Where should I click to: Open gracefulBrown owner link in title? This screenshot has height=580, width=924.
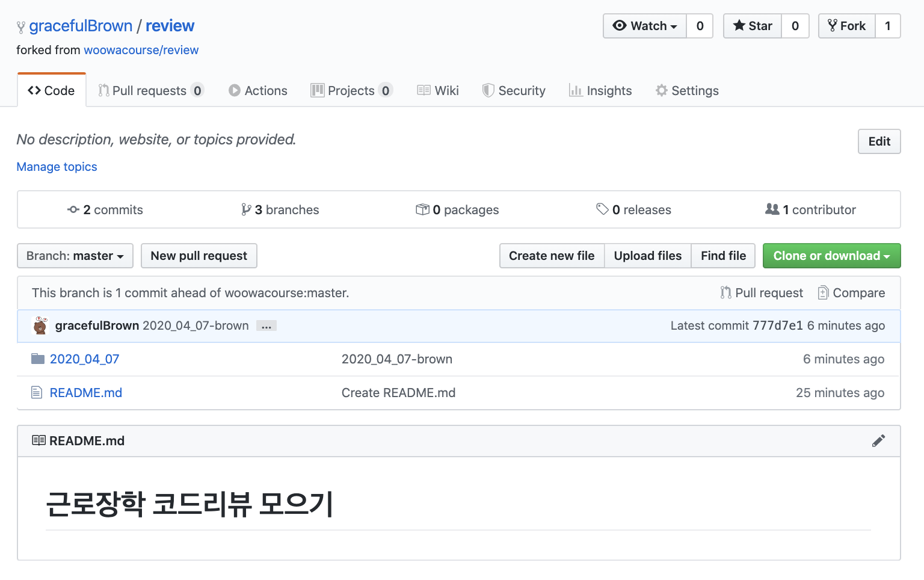point(81,26)
